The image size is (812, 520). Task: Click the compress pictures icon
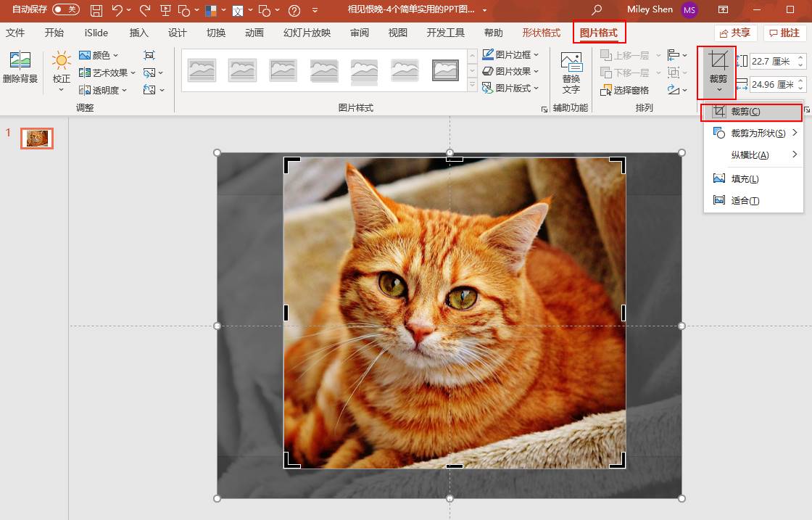click(x=149, y=55)
